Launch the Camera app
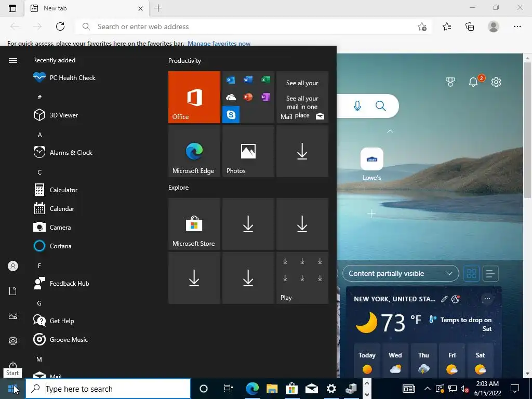The width and height of the screenshot is (532, 399). (52, 228)
